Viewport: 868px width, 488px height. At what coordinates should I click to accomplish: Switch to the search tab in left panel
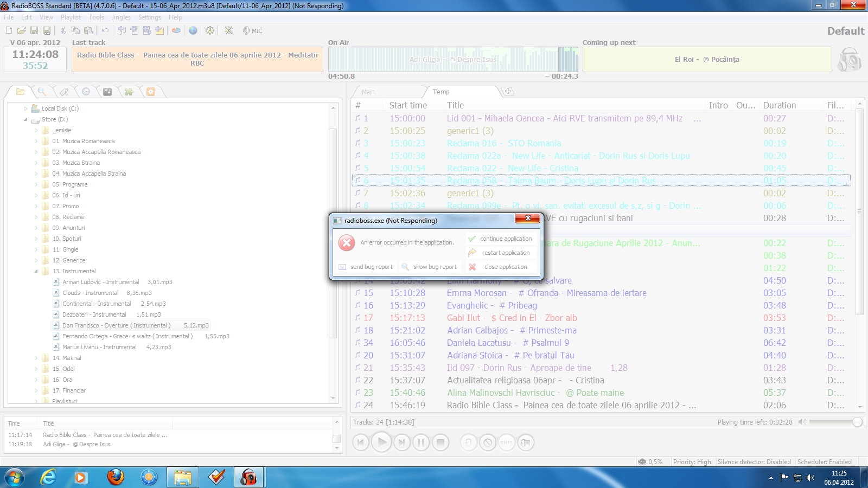pyautogui.click(x=42, y=92)
